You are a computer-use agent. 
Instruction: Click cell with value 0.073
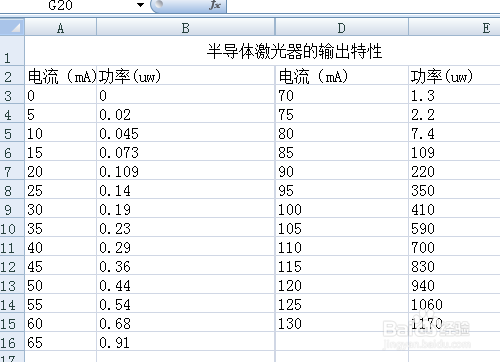click(x=186, y=151)
